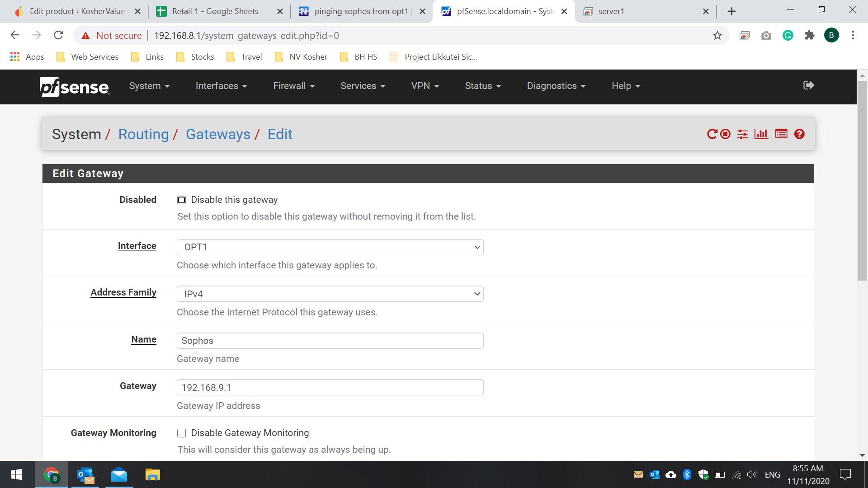Open the Apps bookmarks shortcut
Image resolution: width=868 pixels, height=488 pixels.
[27, 57]
